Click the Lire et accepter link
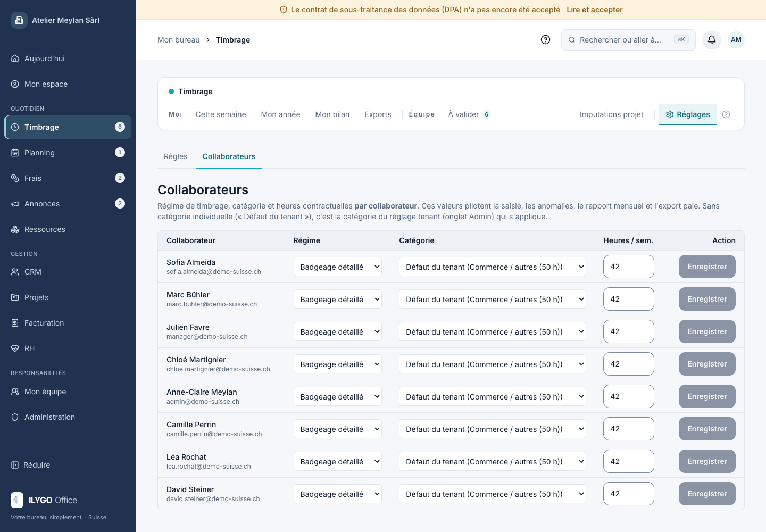 (595, 10)
